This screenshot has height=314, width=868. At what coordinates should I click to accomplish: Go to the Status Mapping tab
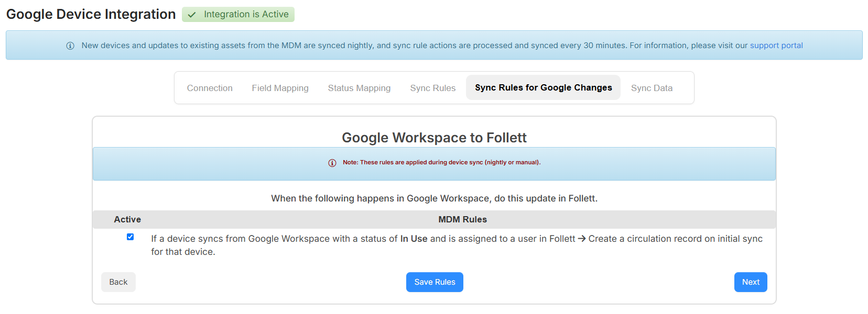pos(359,88)
